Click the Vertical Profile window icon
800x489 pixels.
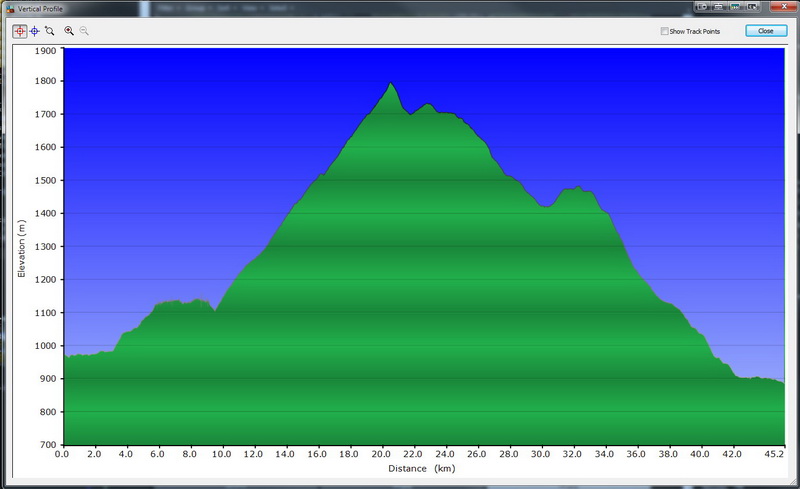pos(8,8)
